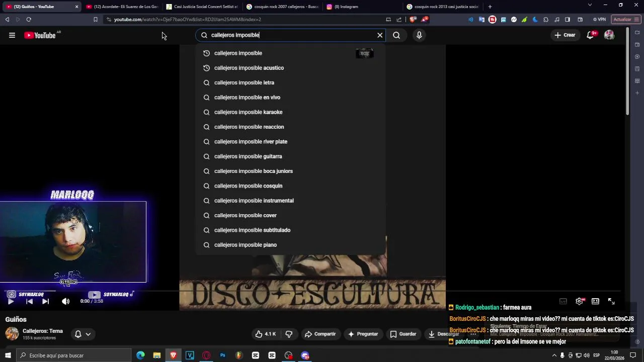Click the Preguntar button
Image resolution: width=644 pixels, height=362 pixels.
click(362, 334)
